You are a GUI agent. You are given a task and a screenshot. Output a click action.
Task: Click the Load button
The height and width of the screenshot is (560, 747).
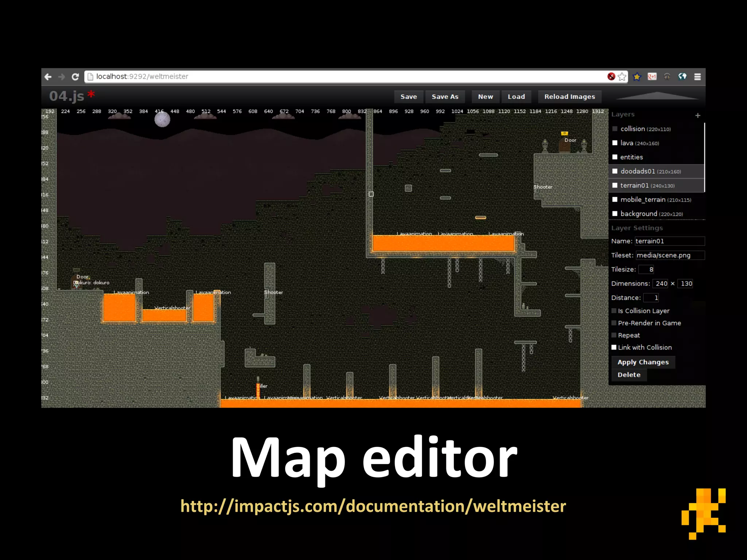point(516,97)
